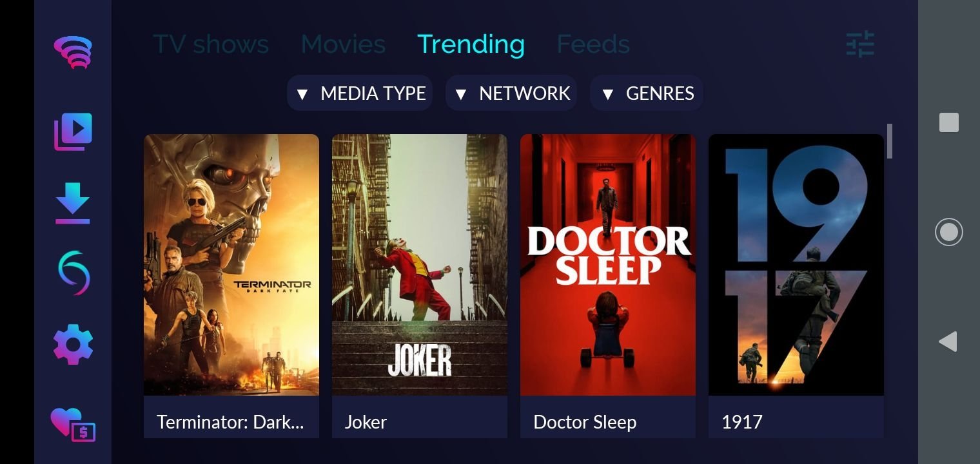Image resolution: width=980 pixels, height=464 pixels.
Task: Expand the MEDIA TYPE dropdown
Action: pyautogui.click(x=360, y=93)
